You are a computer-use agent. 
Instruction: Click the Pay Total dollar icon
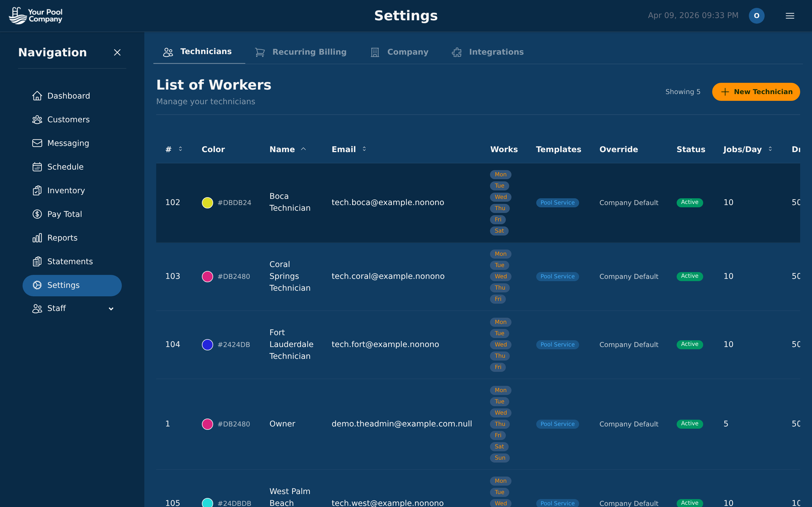pyautogui.click(x=37, y=214)
